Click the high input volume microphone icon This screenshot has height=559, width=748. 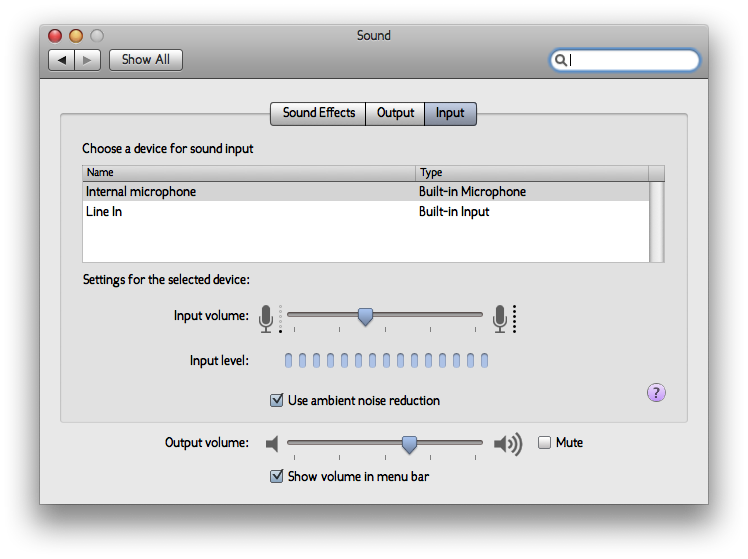click(x=499, y=319)
